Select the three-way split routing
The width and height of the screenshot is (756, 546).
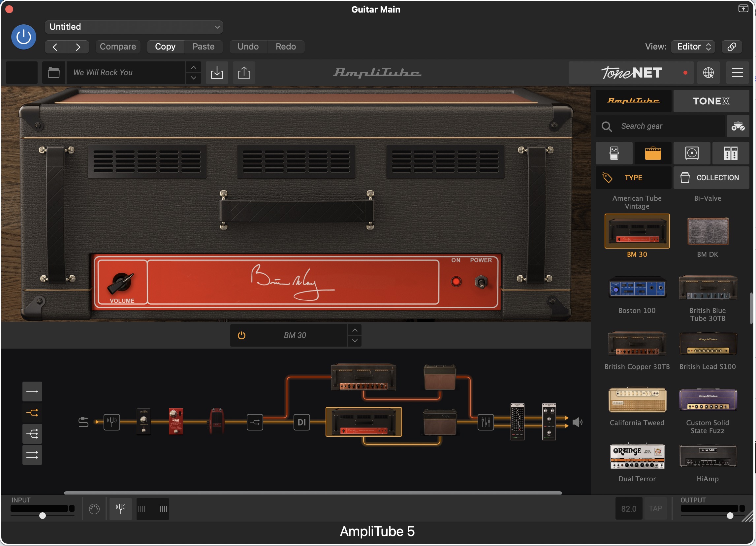(x=32, y=434)
